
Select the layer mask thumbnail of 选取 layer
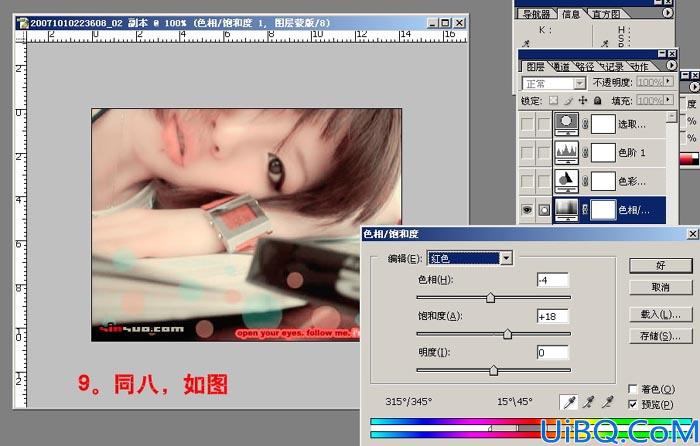603,124
